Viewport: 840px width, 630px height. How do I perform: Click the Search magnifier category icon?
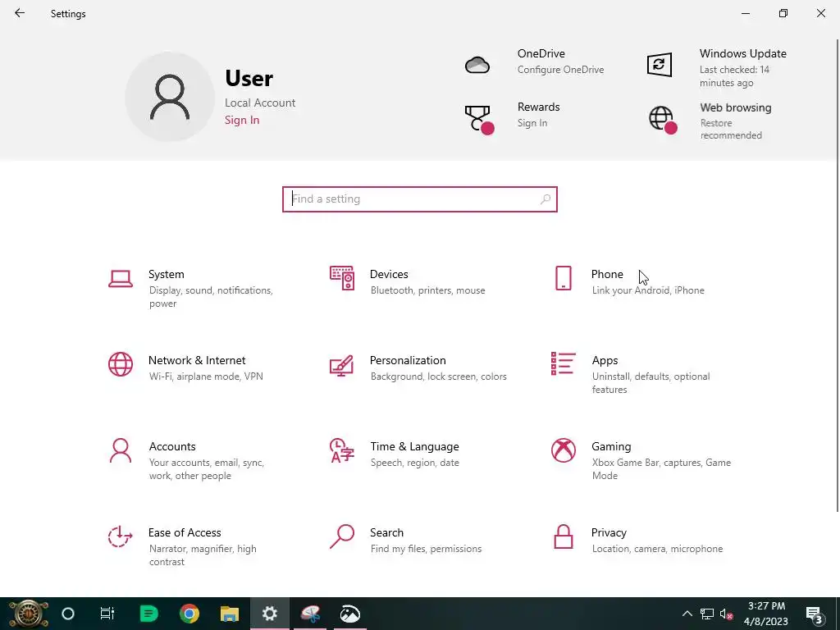click(x=342, y=536)
